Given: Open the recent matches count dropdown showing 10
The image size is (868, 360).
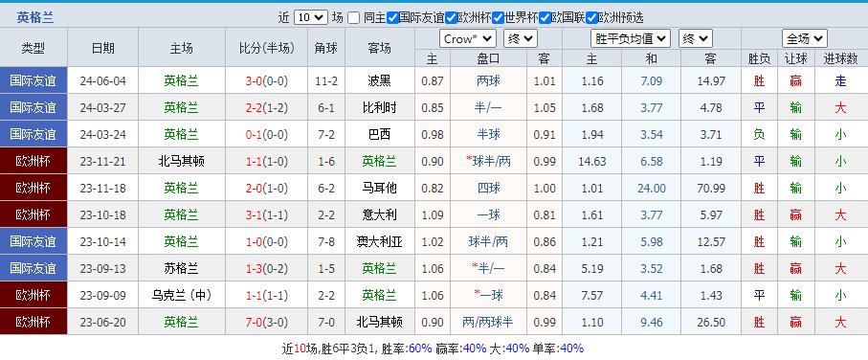Looking at the screenshot, I should click(311, 18).
